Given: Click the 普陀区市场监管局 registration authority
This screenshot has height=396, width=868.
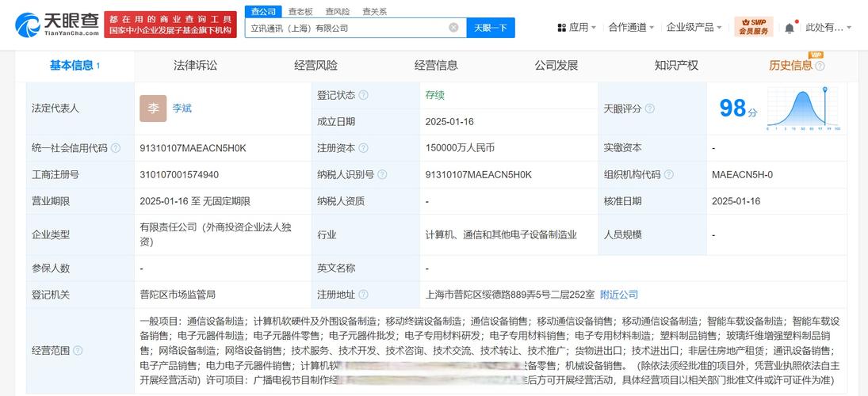Looking at the screenshot, I should click(177, 295).
